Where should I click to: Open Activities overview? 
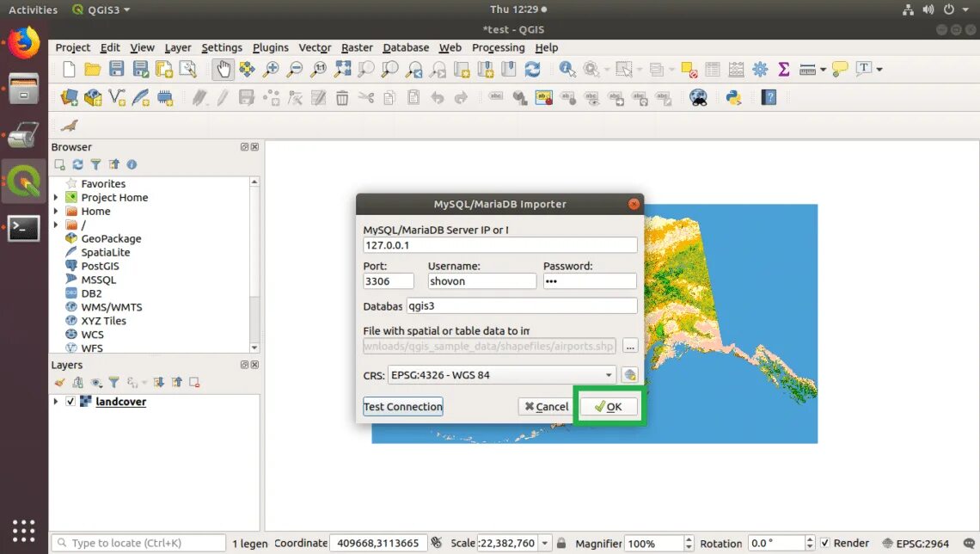click(34, 9)
